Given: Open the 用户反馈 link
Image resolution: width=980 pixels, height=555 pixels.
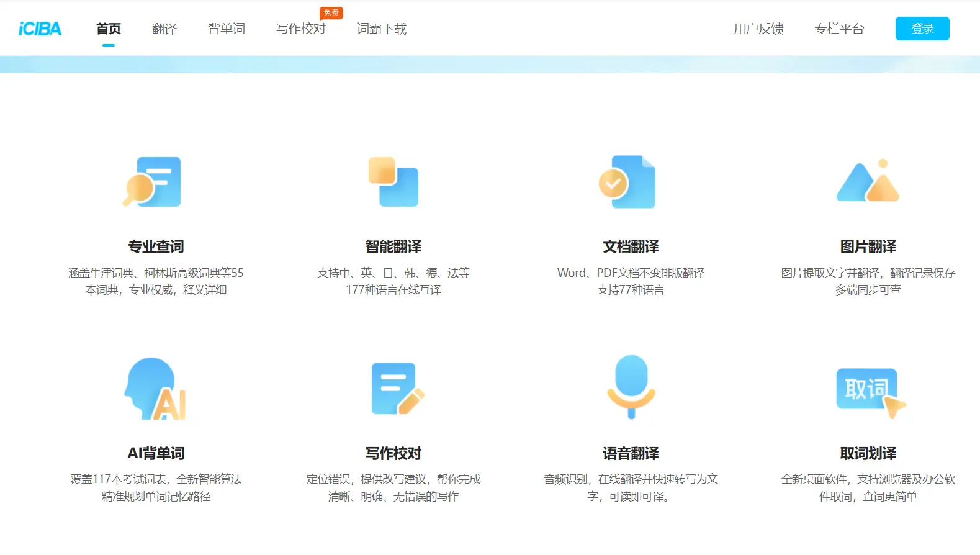Looking at the screenshot, I should pyautogui.click(x=758, y=29).
